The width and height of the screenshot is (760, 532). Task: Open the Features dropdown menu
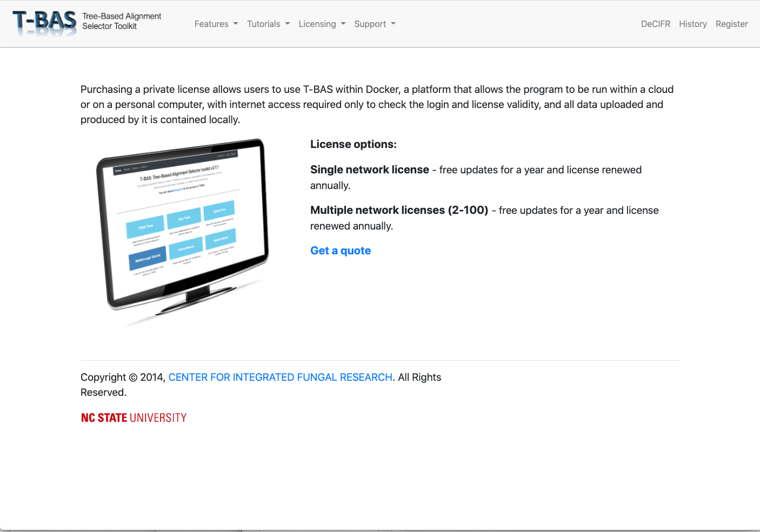tap(216, 24)
